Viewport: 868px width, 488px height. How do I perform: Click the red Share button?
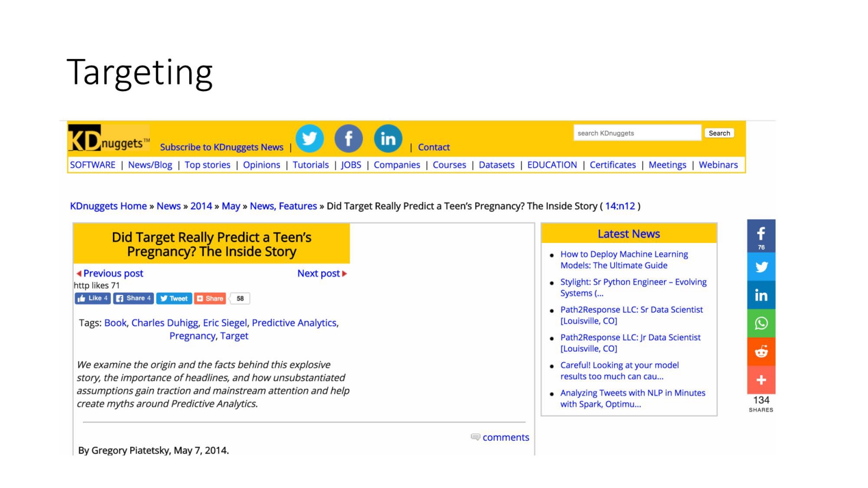[210, 298]
